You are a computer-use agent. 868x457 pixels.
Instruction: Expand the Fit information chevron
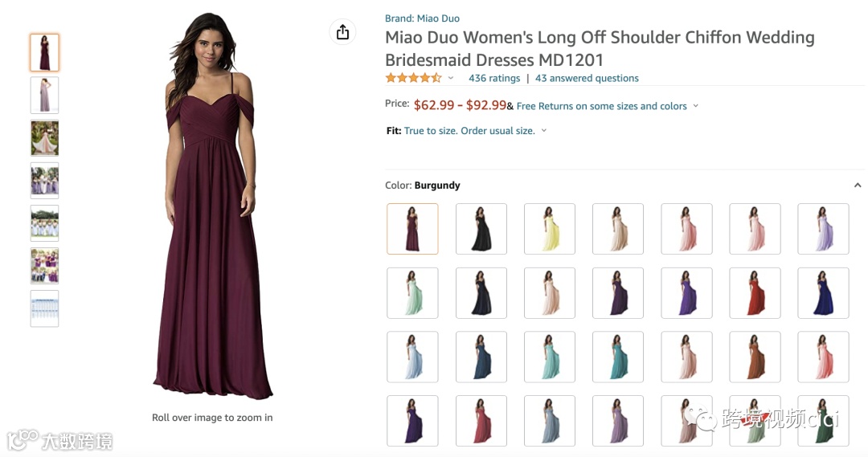[x=544, y=131]
